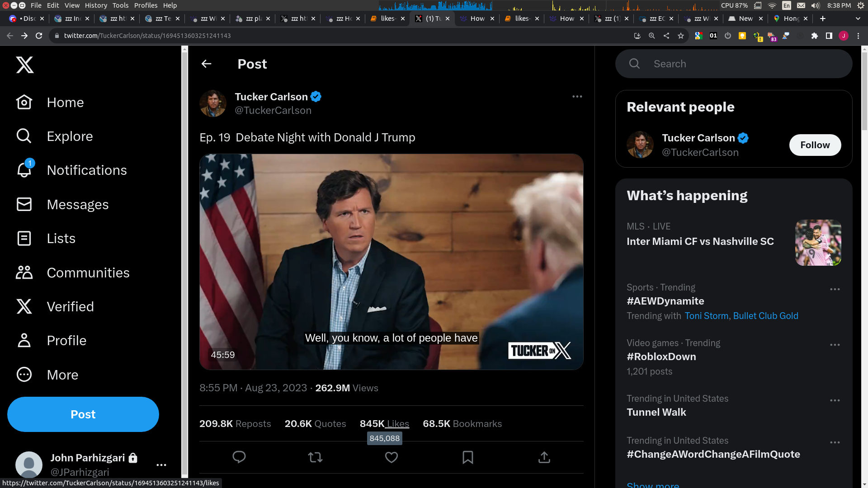Open the File menu

pyautogui.click(x=36, y=5)
